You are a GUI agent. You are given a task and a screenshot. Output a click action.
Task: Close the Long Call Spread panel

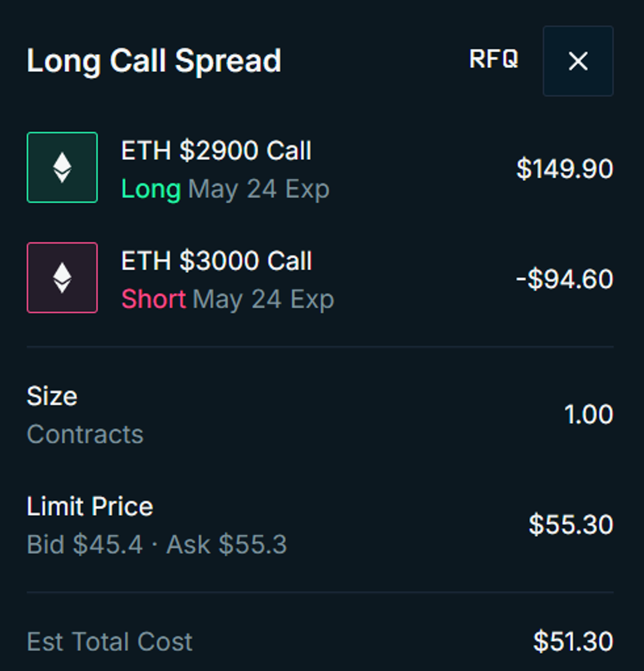pos(578,61)
